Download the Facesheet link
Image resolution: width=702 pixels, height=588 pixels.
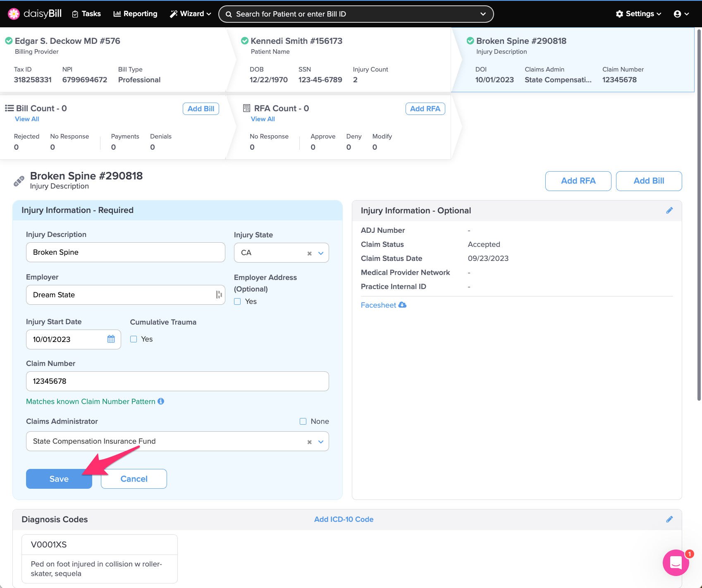(x=383, y=305)
